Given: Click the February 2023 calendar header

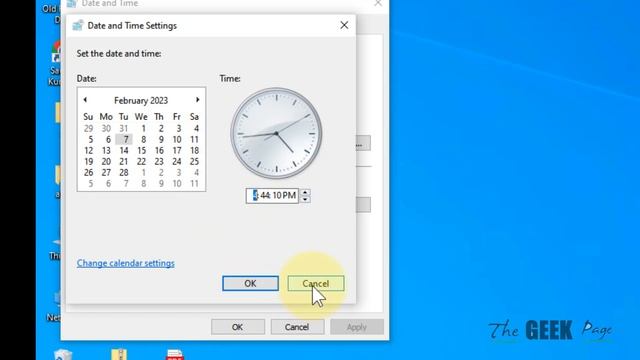Looking at the screenshot, I should pos(141,100).
